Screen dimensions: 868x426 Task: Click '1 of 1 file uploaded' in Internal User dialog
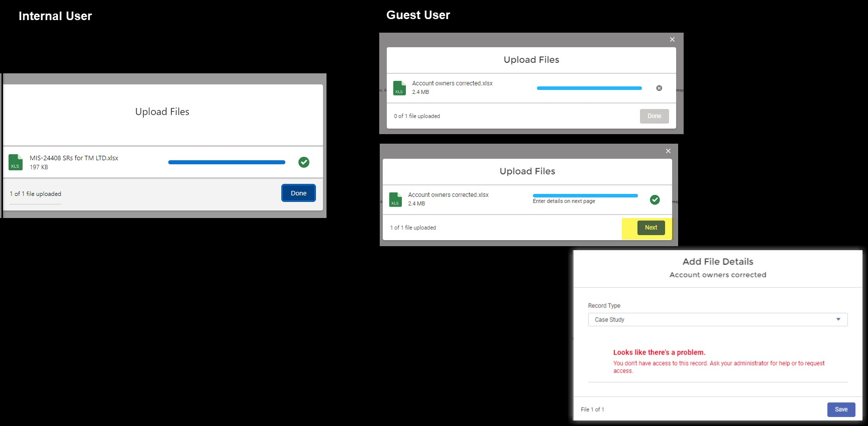35,194
